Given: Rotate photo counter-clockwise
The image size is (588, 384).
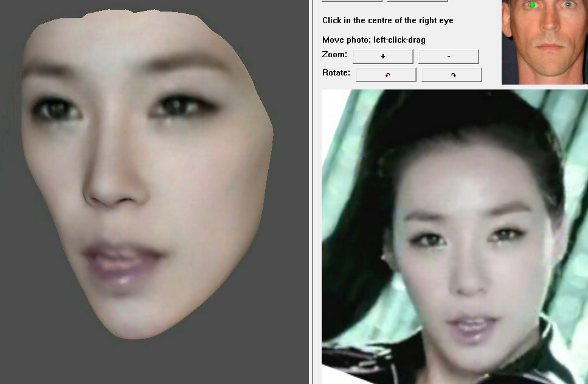Looking at the screenshot, I should 386,75.
